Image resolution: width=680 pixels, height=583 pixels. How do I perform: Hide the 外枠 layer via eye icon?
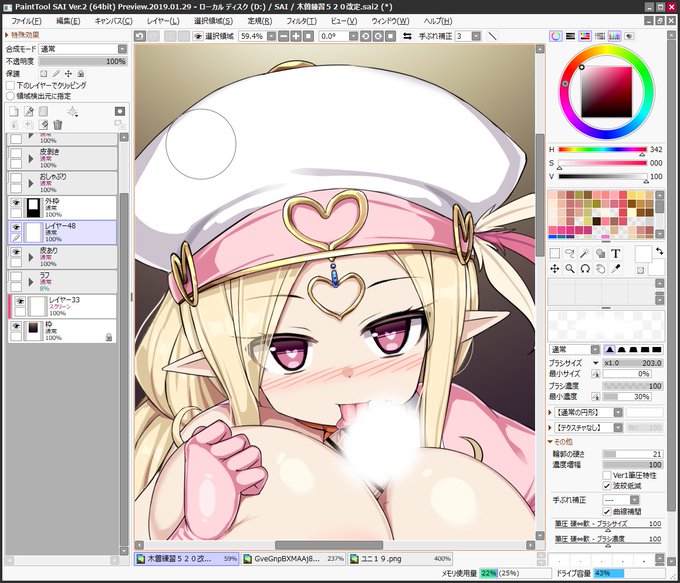pyautogui.click(x=16, y=203)
